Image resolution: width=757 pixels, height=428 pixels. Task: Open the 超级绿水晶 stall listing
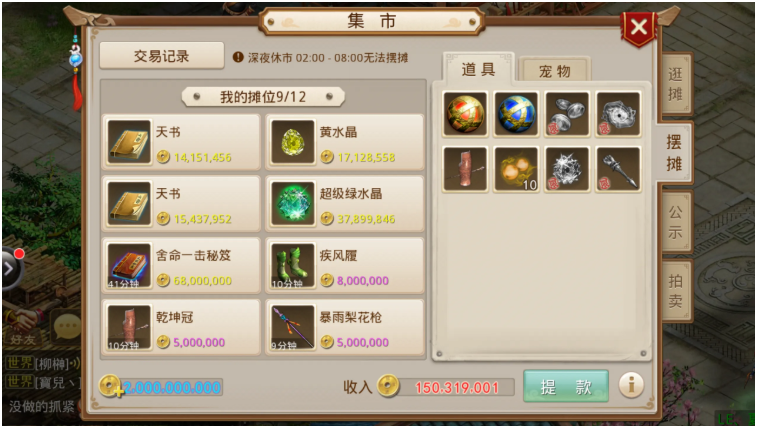point(345,205)
